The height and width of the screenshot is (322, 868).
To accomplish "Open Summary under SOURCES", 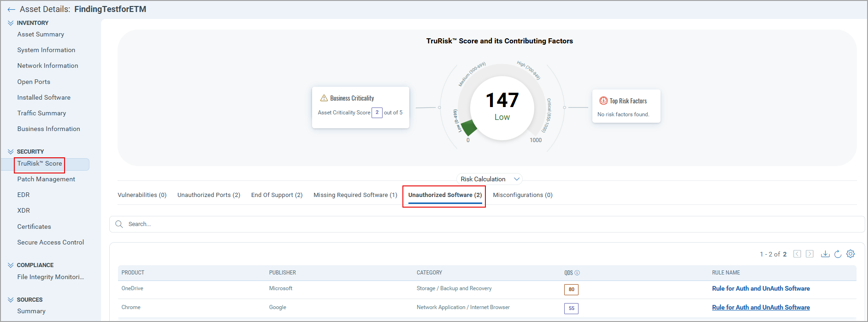I will pos(31,311).
